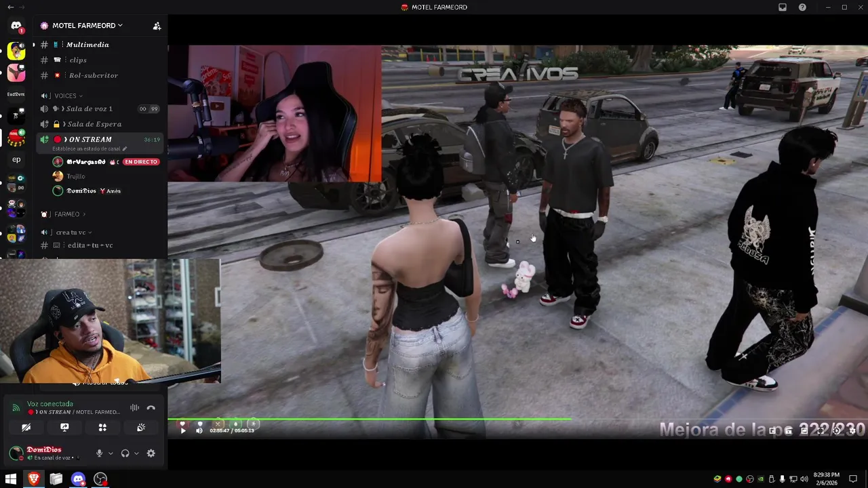Image resolution: width=868 pixels, height=488 pixels.
Task: Open Windows notification center
Action: pos(854,479)
